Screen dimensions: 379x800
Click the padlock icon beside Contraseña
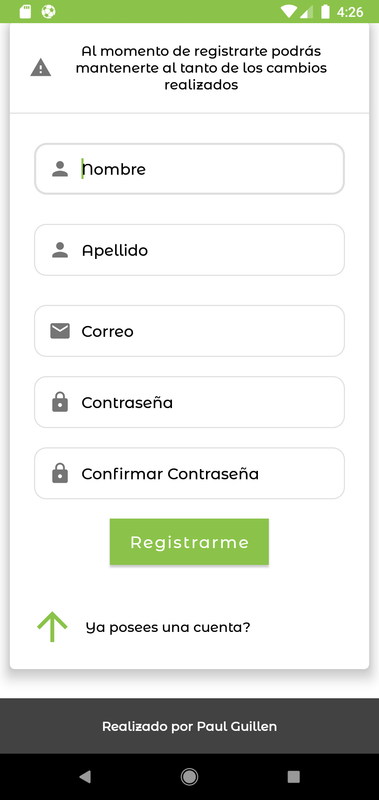pyautogui.click(x=60, y=402)
